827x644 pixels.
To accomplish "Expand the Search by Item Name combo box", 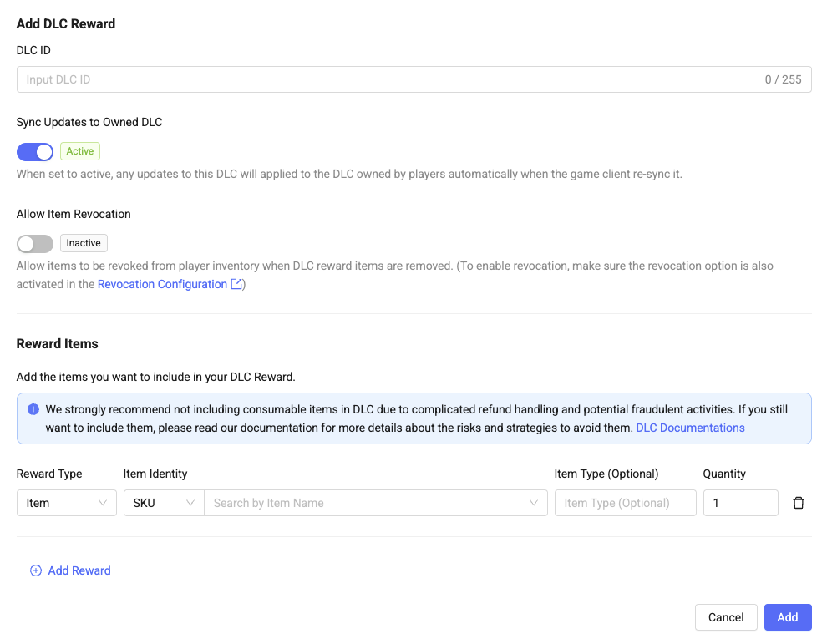I will [376, 503].
